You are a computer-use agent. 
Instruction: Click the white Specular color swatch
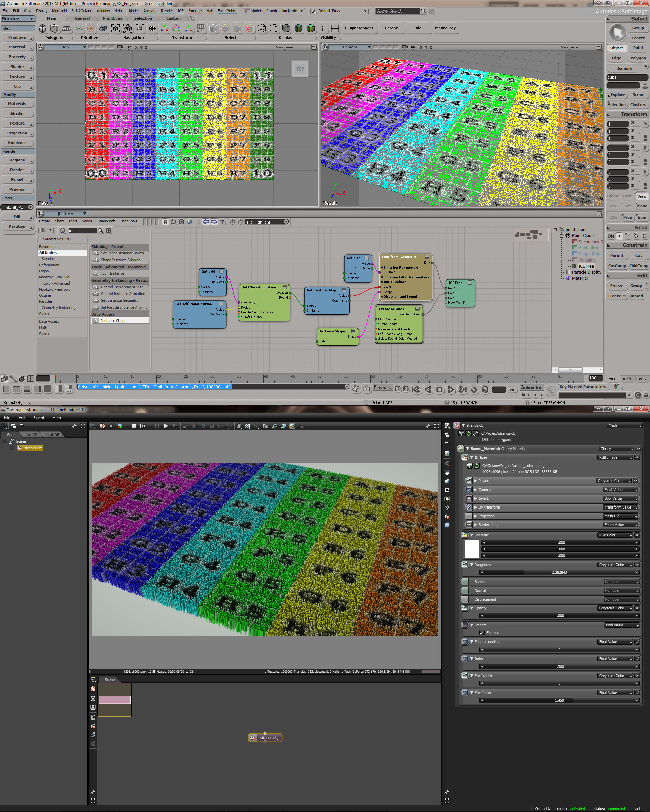(x=472, y=549)
